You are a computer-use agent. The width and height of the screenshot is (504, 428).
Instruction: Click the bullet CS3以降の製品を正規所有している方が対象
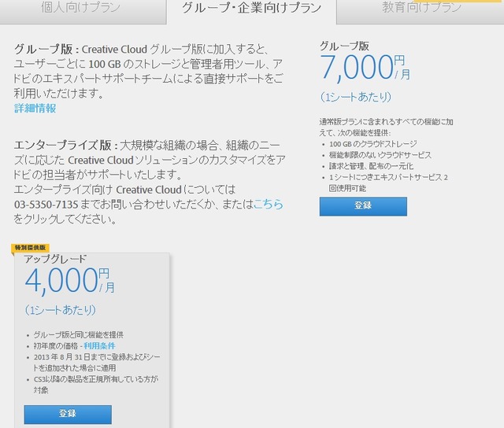[x=96, y=385]
